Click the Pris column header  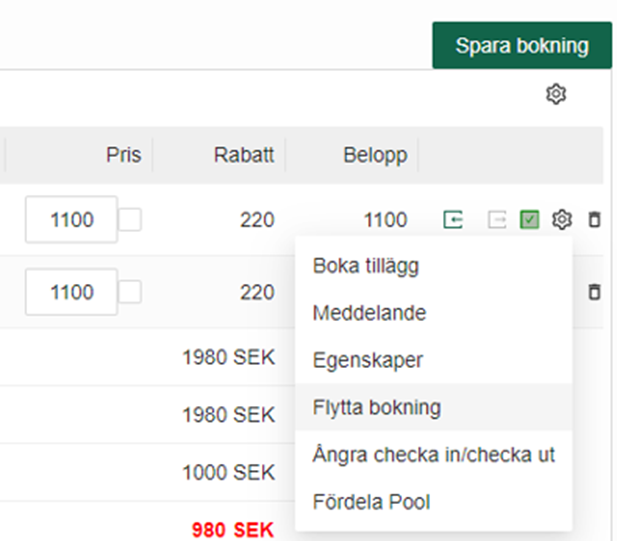(124, 155)
